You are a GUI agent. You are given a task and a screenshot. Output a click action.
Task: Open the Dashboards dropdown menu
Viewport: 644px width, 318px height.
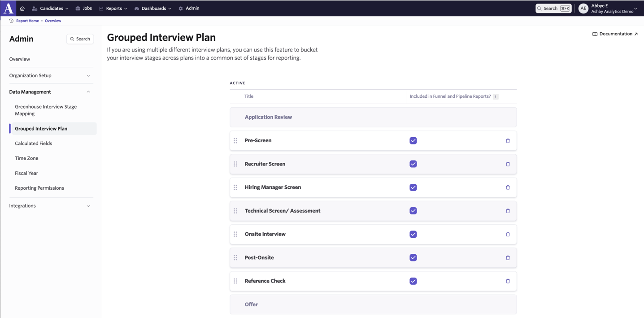pos(153,9)
